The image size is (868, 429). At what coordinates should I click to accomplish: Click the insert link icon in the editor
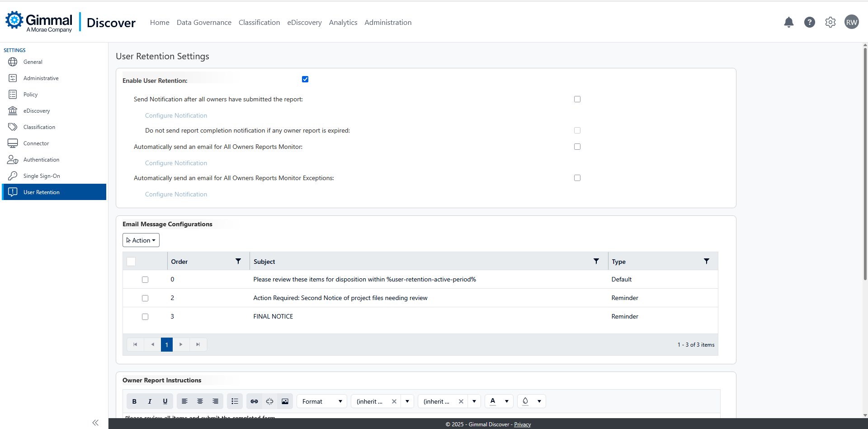click(x=254, y=401)
